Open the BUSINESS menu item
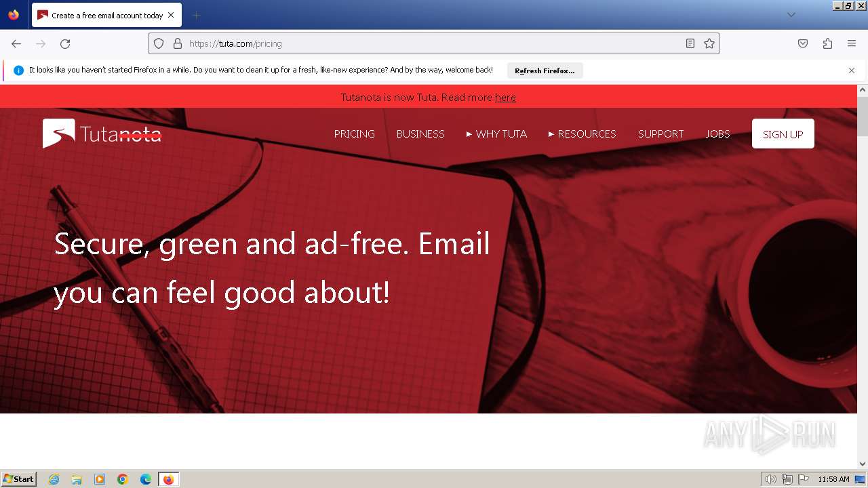 pos(420,134)
